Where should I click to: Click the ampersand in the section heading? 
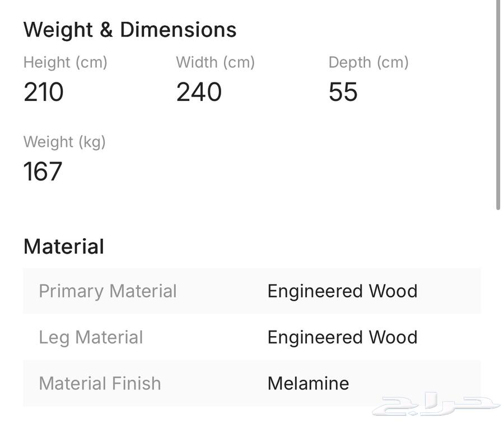(x=106, y=30)
